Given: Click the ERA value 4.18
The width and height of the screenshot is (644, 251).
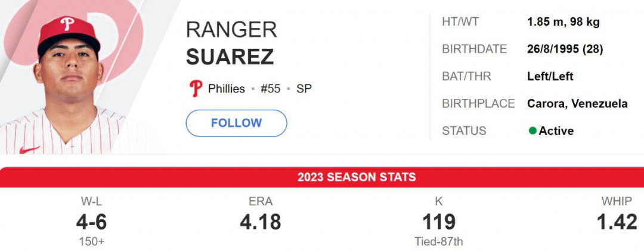Looking at the screenshot, I should (x=261, y=222).
